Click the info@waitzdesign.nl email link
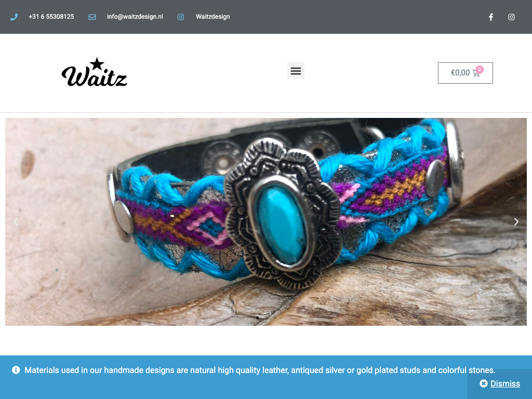 pos(135,17)
